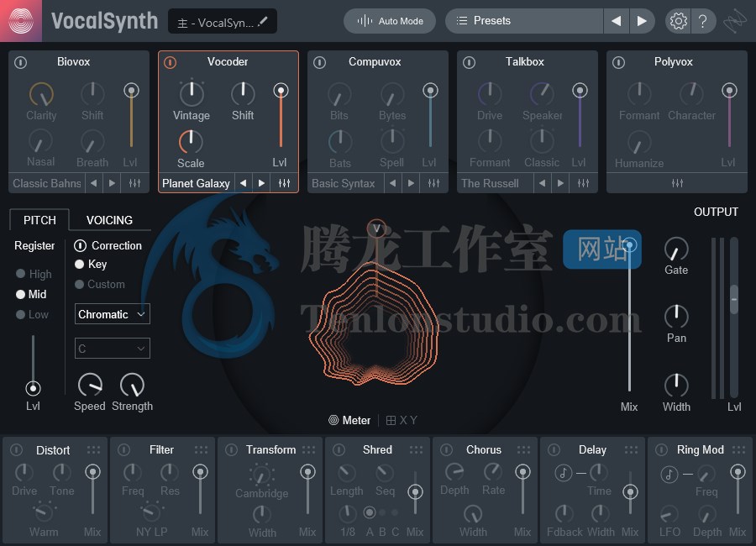Open Biovox advanced settings sliders icon

tap(135, 183)
